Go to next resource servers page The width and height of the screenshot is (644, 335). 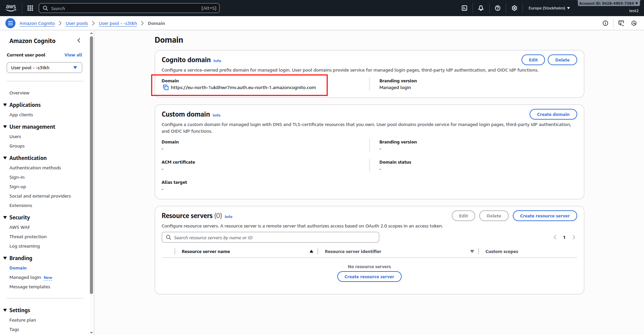(574, 237)
